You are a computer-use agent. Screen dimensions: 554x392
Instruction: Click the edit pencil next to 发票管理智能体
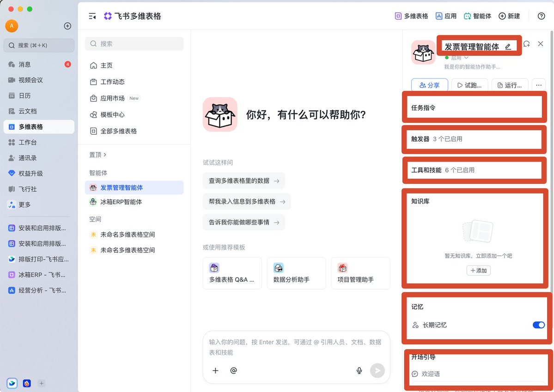[x=508, y=47]
